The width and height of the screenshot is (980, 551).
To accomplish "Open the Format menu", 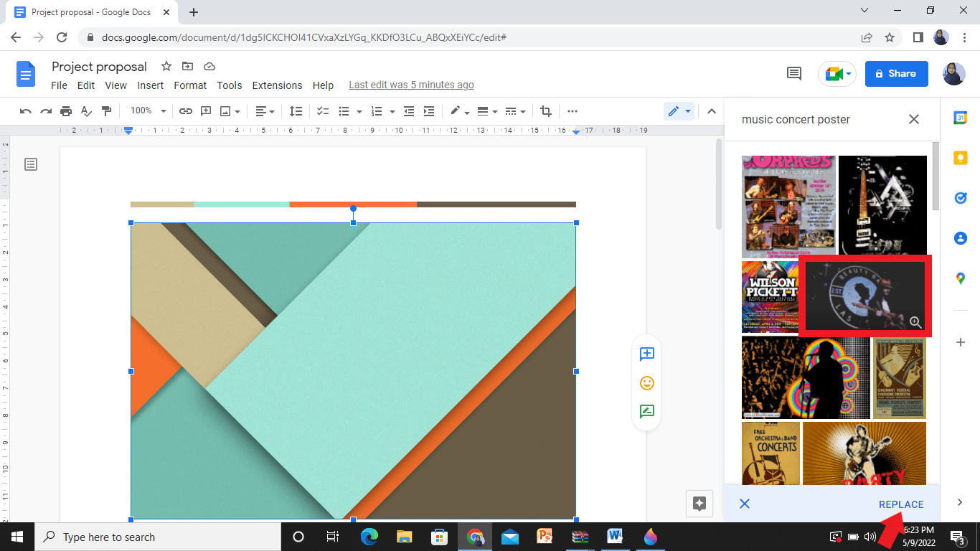I will point(190,85).
